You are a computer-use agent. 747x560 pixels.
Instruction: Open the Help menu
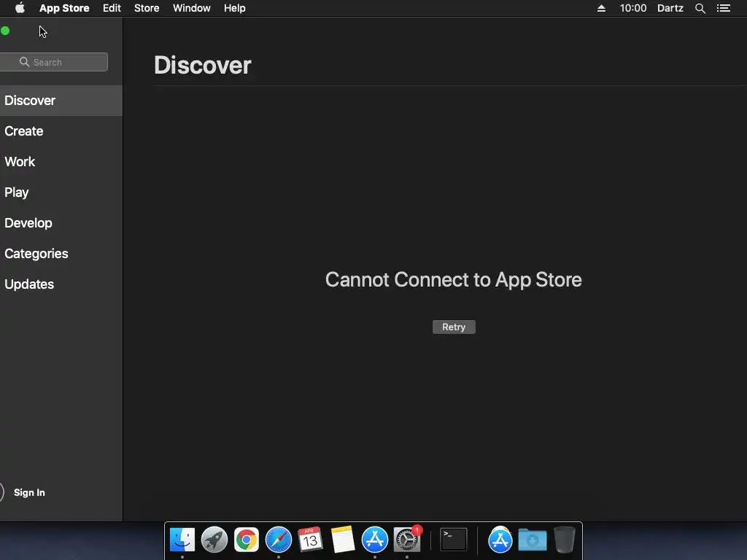(235, 8)
